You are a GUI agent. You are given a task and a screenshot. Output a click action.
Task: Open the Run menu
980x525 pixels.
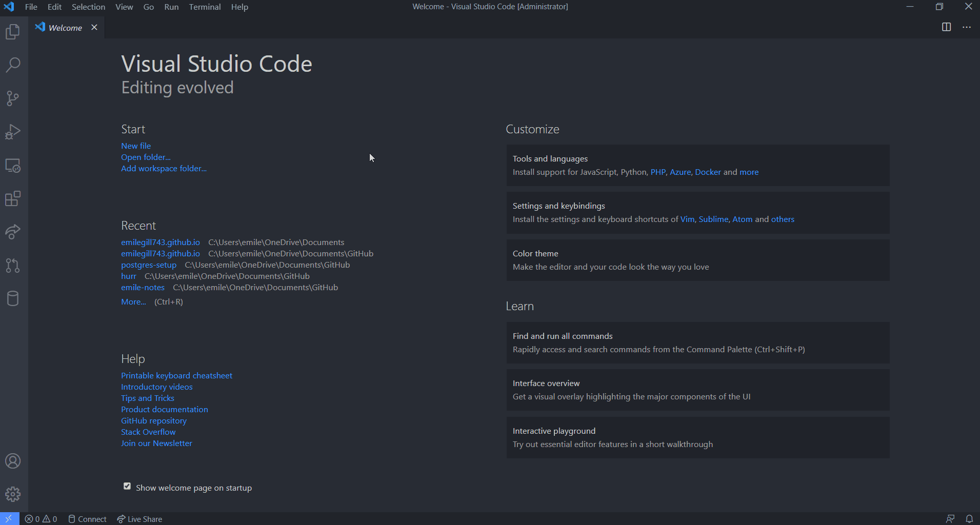[x=171, y=7]
